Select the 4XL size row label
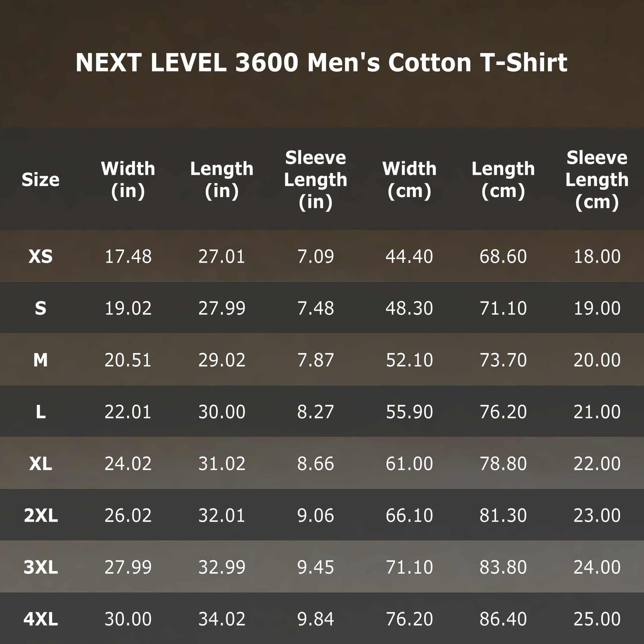The width and height of the screenshot is (644, 644). click(x=40, y=619)
